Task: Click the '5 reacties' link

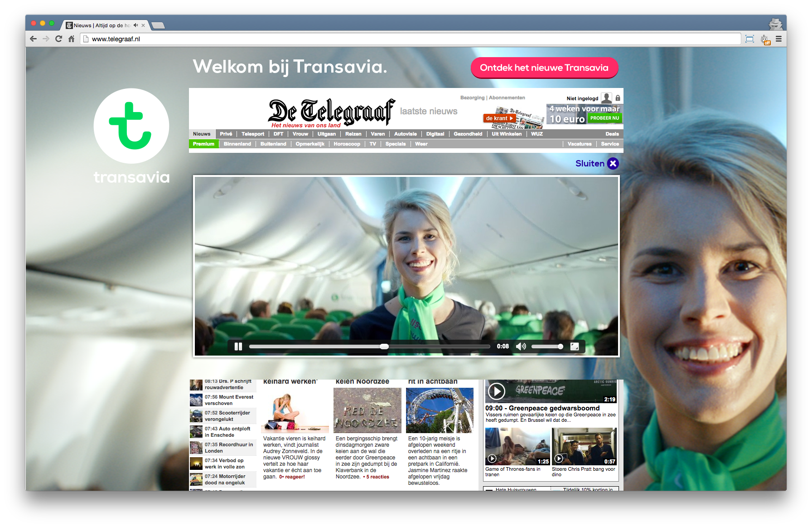Action: coord(377,477)
